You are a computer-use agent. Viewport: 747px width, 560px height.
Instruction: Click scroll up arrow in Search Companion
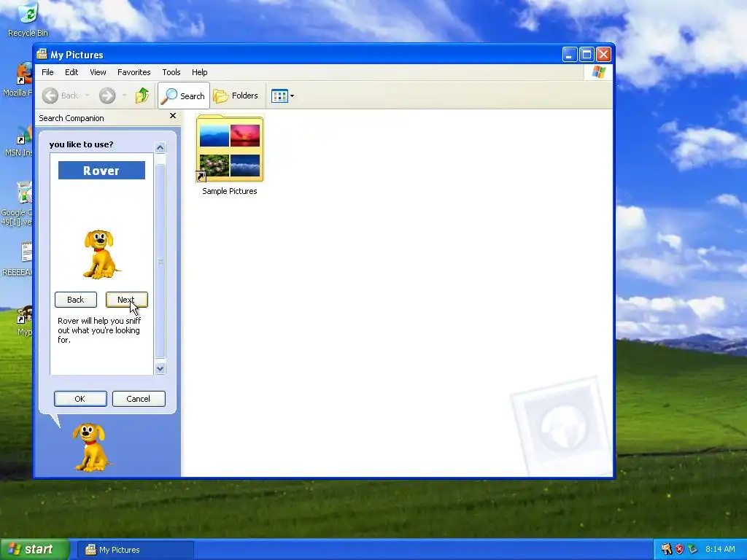(x=160, y=147)
